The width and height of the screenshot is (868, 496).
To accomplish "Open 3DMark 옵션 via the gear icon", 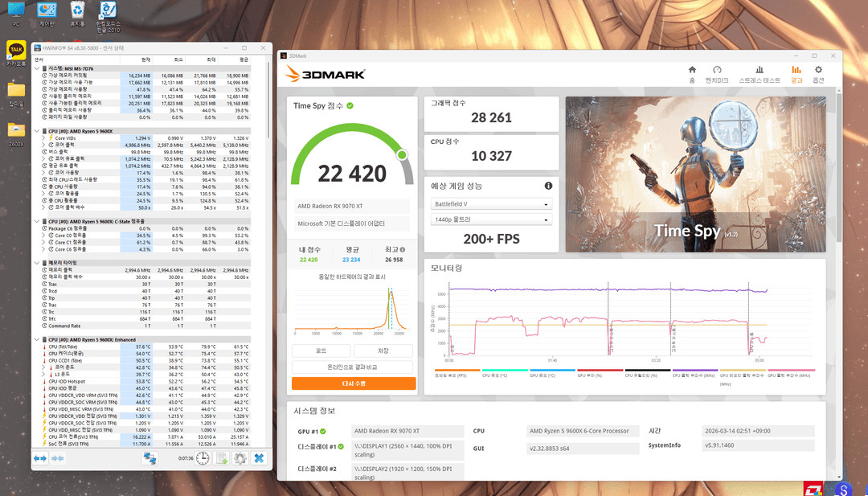I will click(x=817, y=71).
